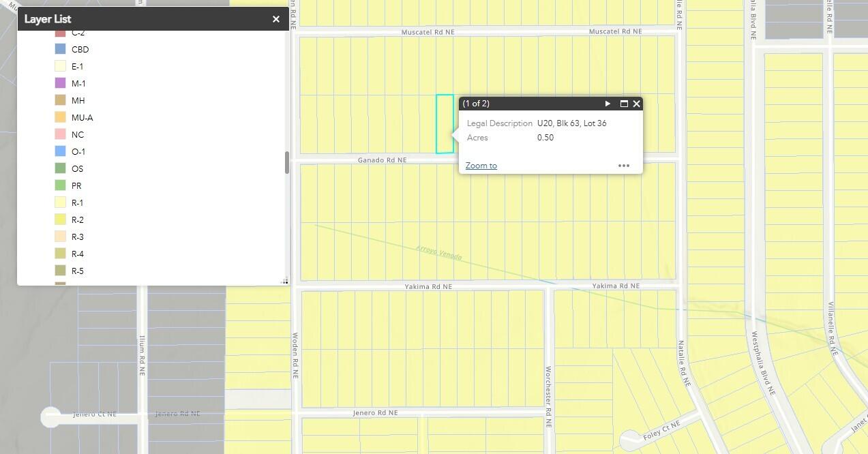The height and width of the screenshot is (454, 868).
Task: Click the R-4 legend label
Action: 78,254
